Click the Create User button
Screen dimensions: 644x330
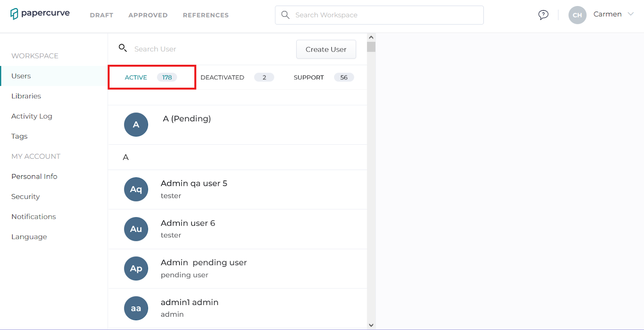pyautogui.click(x=326, y=49)
